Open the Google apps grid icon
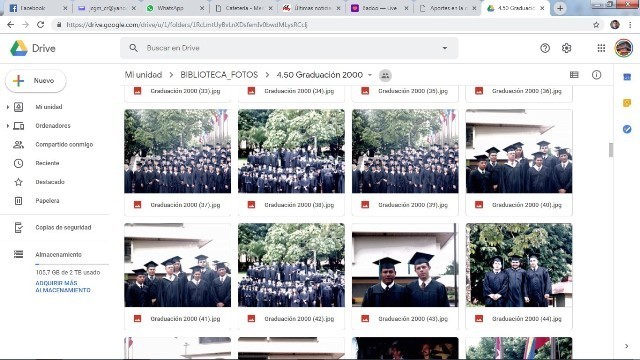 point(601,48)
